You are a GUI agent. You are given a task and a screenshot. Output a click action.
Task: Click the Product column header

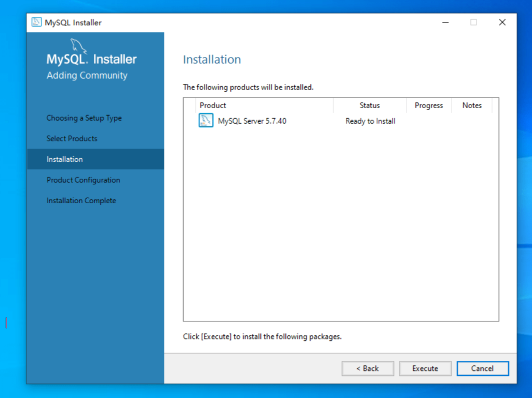coord(264,105)
